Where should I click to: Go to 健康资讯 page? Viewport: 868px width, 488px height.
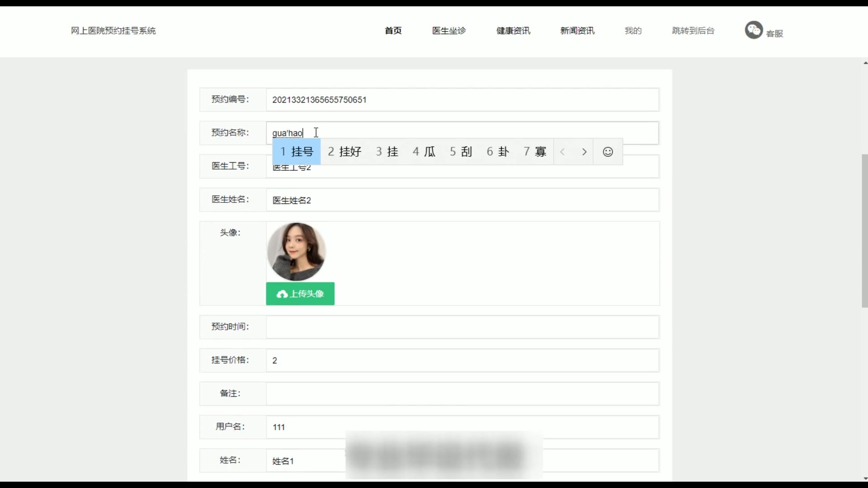coord(513,31)
